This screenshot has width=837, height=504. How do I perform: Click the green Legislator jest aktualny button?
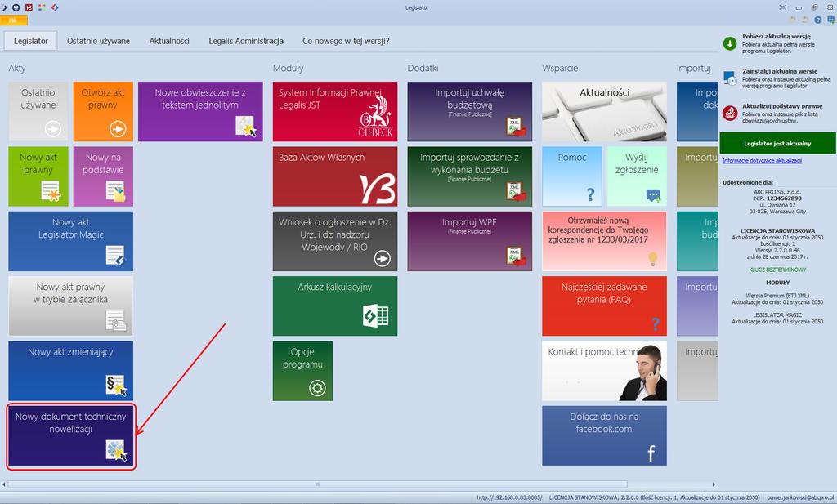778,144
